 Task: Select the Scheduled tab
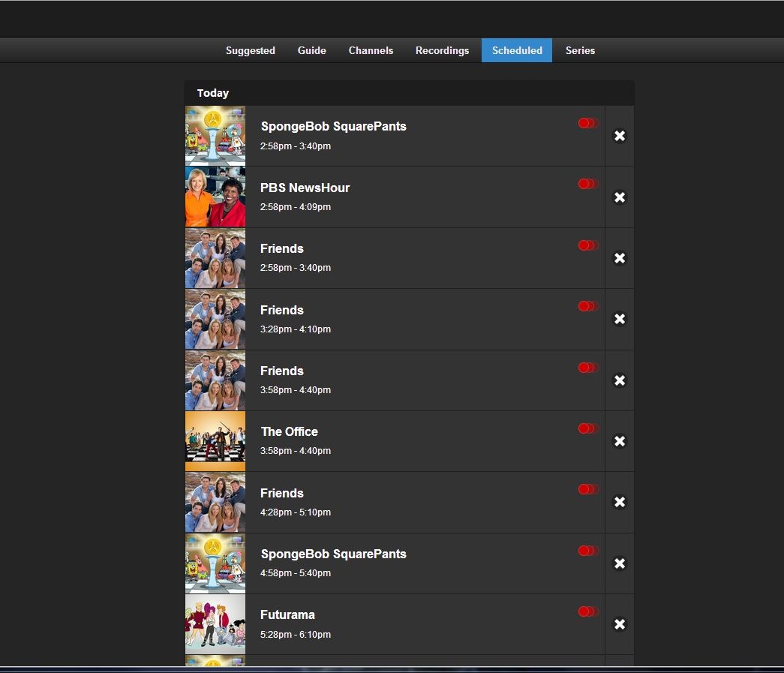click(517, 50)
